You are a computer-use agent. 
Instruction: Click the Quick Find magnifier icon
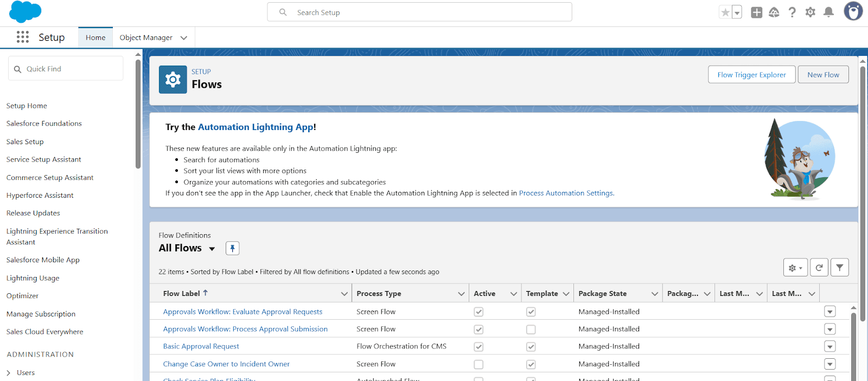click(17, 69)
